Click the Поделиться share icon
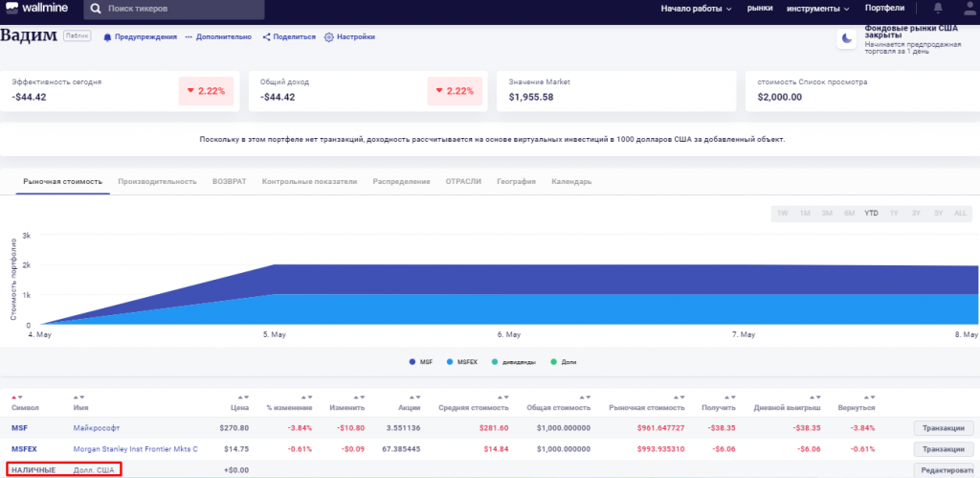Screen dimensions: 980x478 (266, 36)
